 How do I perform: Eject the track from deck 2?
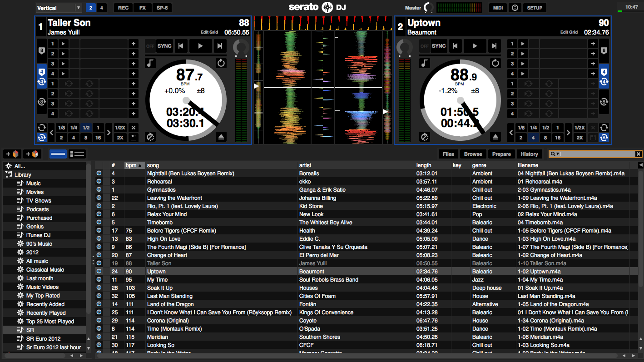[495, 137]
